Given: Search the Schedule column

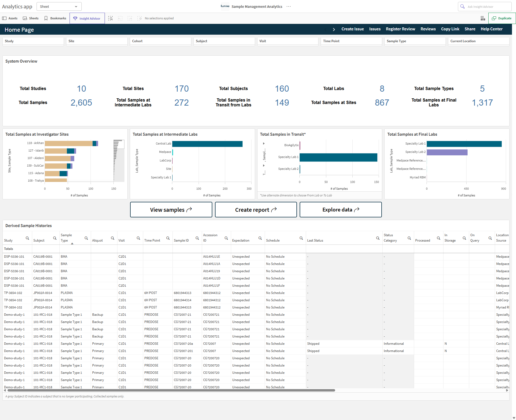Looking at the screenshot, I should coord(301,238).
